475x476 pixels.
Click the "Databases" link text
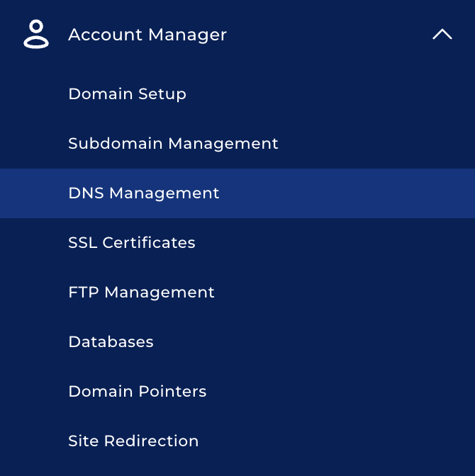coord(111,341)
